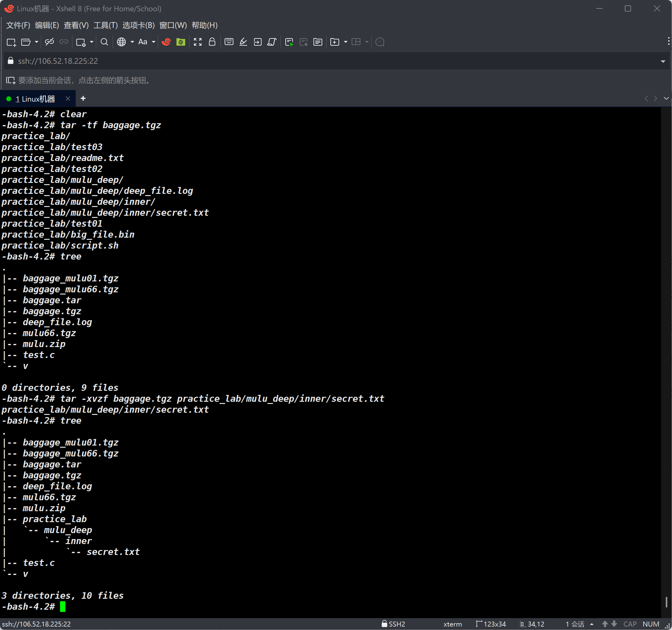The image size is (672, 630).
Task: Click the lock screen padlock icon
Action: [x=212, y=42]
